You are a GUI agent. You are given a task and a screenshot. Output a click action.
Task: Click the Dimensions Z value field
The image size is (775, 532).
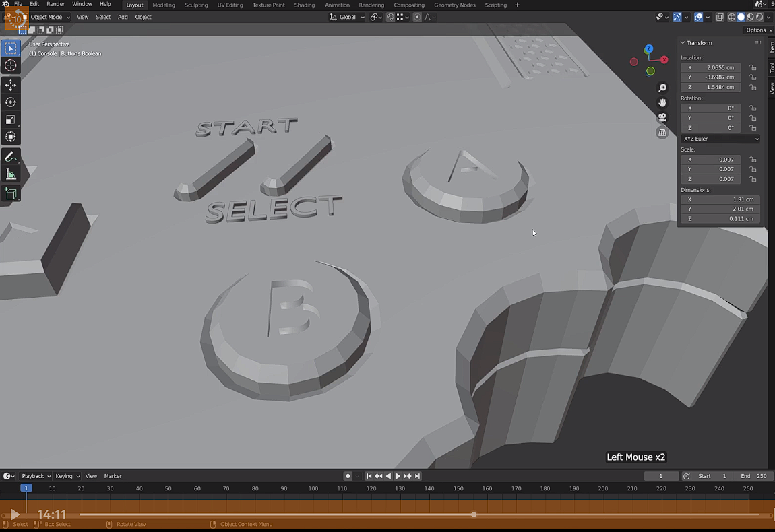[720, 219]
